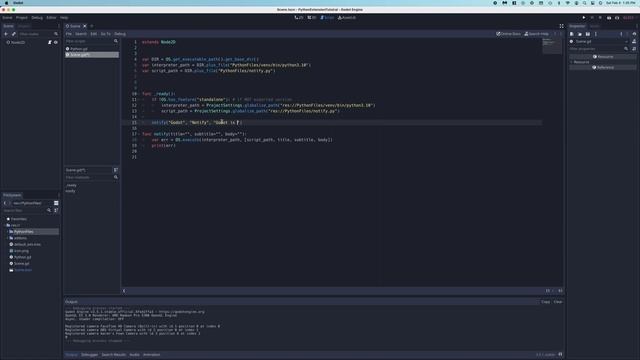This screenshot has height=360, width=640.
Task: Toggle the script panel with bottom arrow
Action: pyautogui.click(x=124, y=291)
